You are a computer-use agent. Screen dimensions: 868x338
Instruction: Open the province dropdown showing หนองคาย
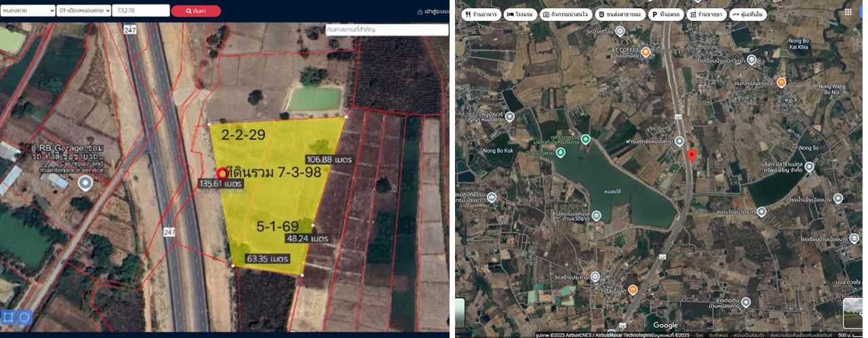(27, 11)
